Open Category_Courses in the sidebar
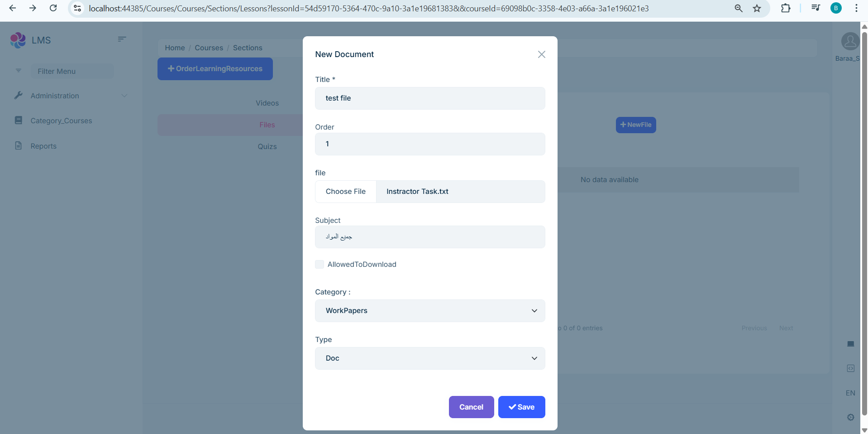The image size is (868, 434). [x=61, y=121]
